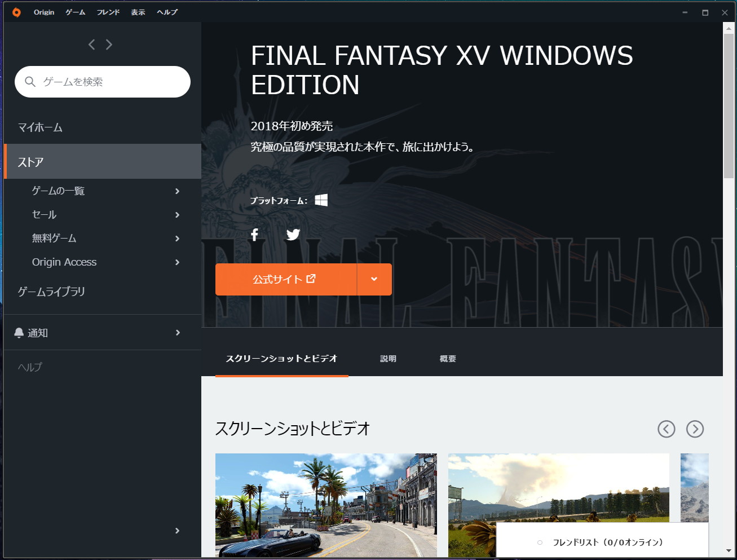Click the Origin logo icon in title bar
The image size is (737, 560).
pyautogui.click(x=16, y=12)
